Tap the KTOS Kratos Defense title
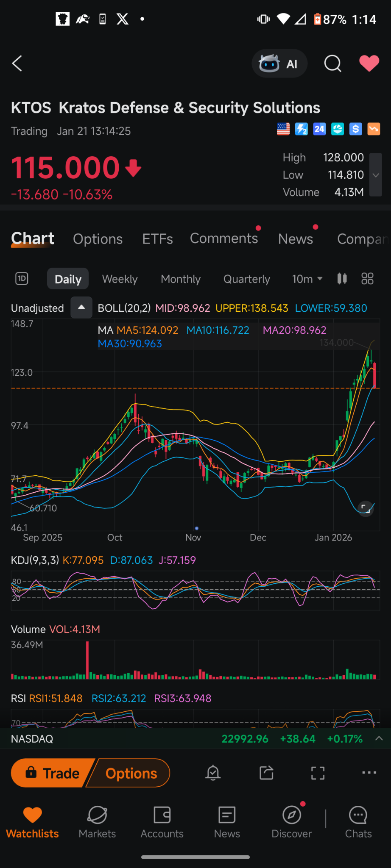 pos(165,108)
